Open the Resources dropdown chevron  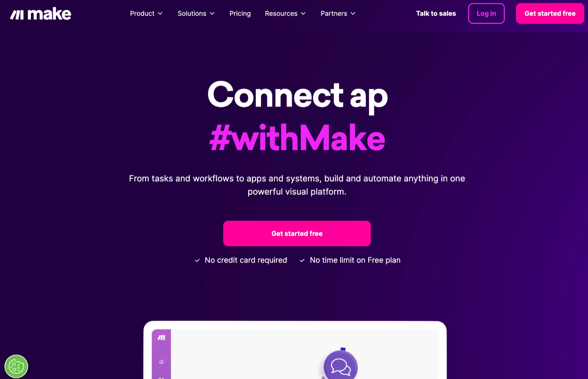[304, 14]
